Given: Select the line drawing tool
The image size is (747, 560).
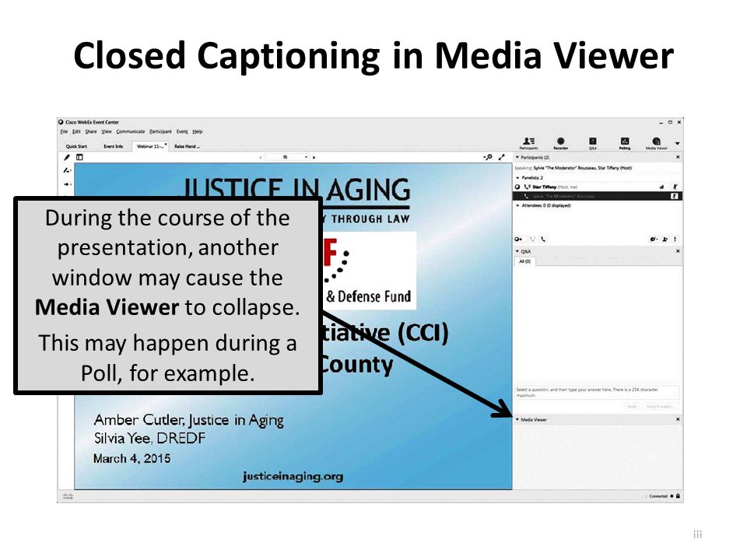Looking at the screenshot, I should (67, 170).
